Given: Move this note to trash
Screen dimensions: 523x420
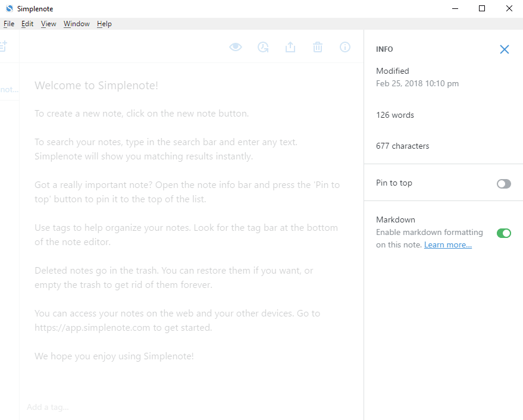Looking at the screenshot, I should [318, 47].
